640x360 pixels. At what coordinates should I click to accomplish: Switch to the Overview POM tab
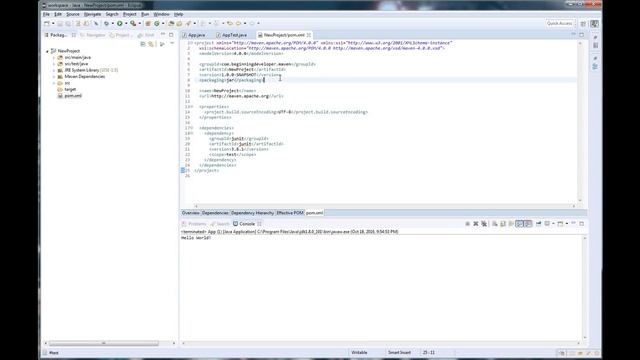191,213
